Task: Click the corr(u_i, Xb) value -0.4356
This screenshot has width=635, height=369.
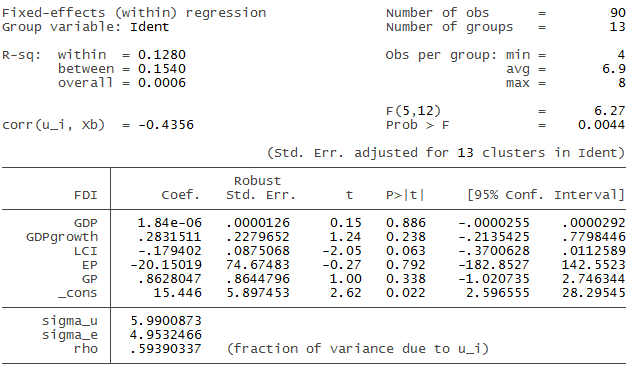Action: click(166, 125)
